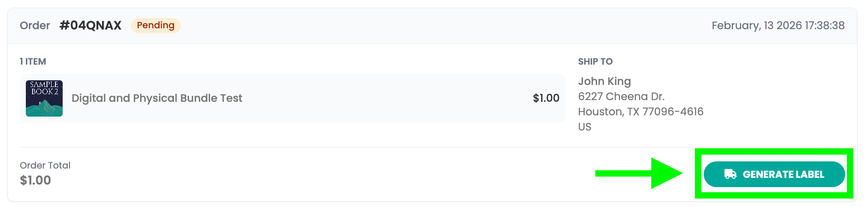
Task: Select recipient name John King
Action: (604, 81)
